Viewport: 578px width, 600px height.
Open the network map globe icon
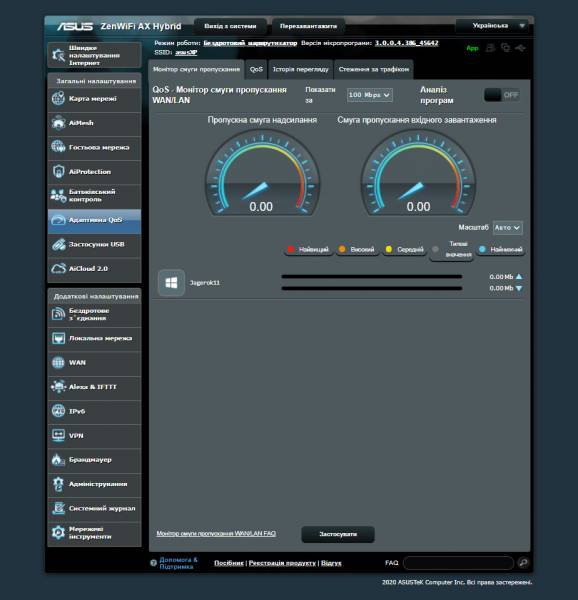(58, 98)
